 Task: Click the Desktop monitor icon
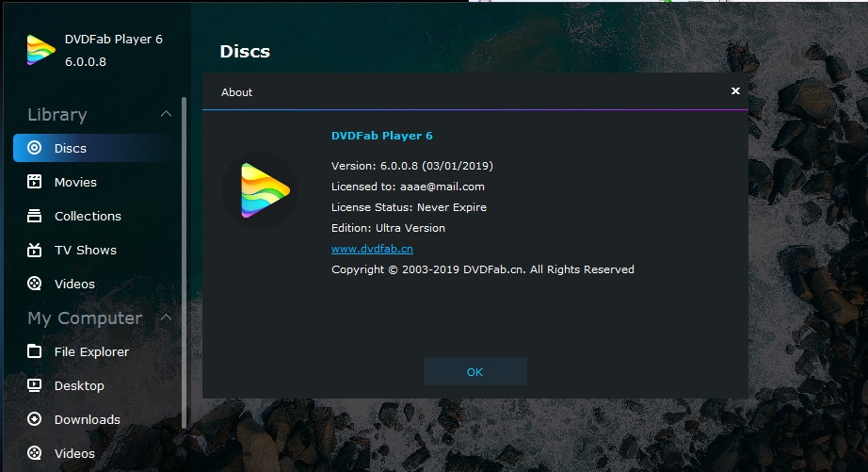[34, 385]
